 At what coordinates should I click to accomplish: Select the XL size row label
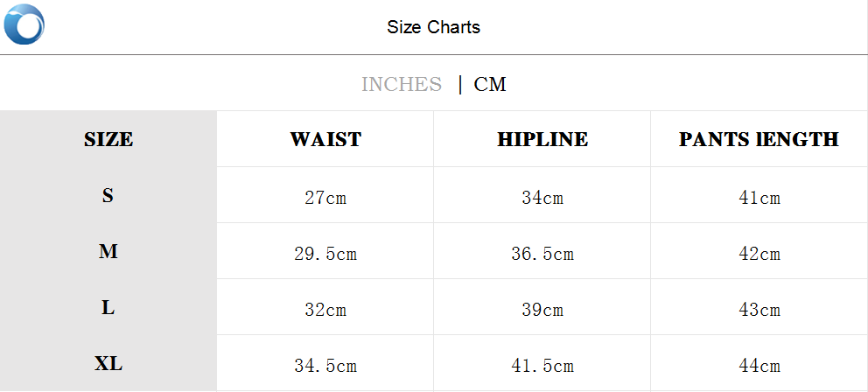[x=108, y=364]
